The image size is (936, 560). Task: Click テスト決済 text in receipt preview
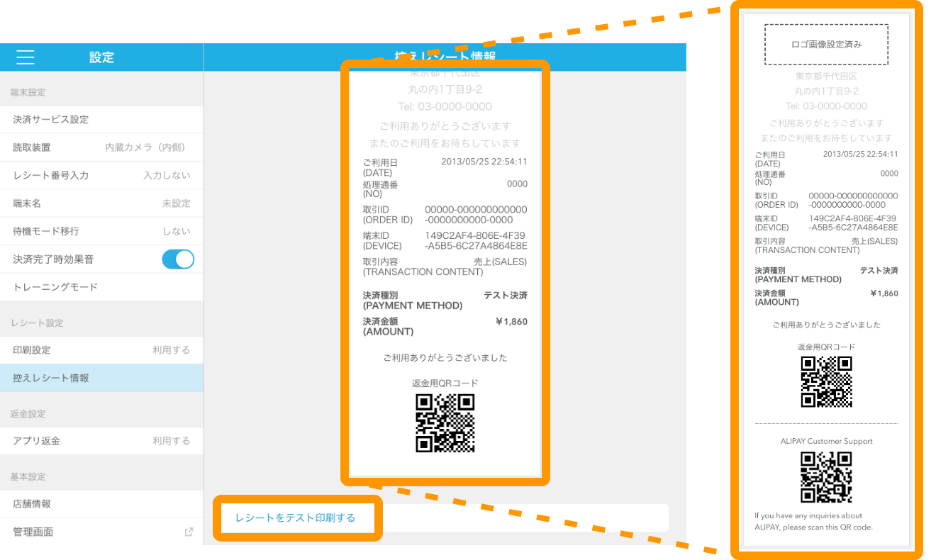pyautogui.click(x=506, y=295)
